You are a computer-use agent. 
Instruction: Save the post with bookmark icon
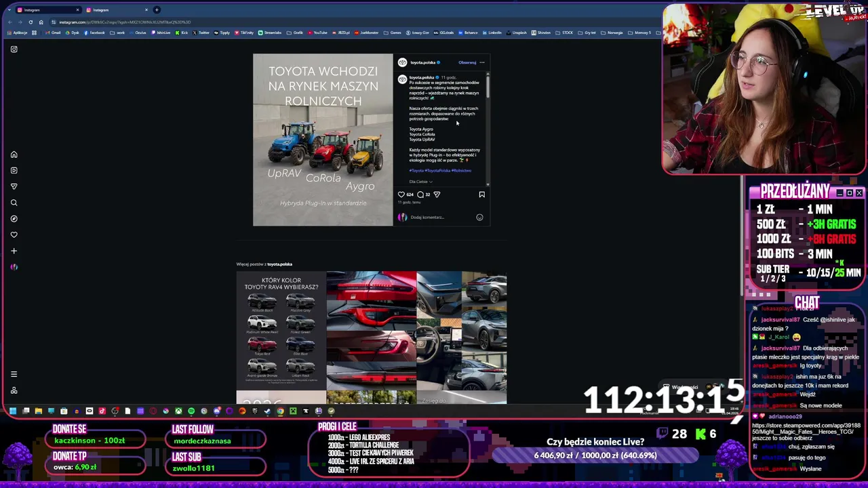481,195
